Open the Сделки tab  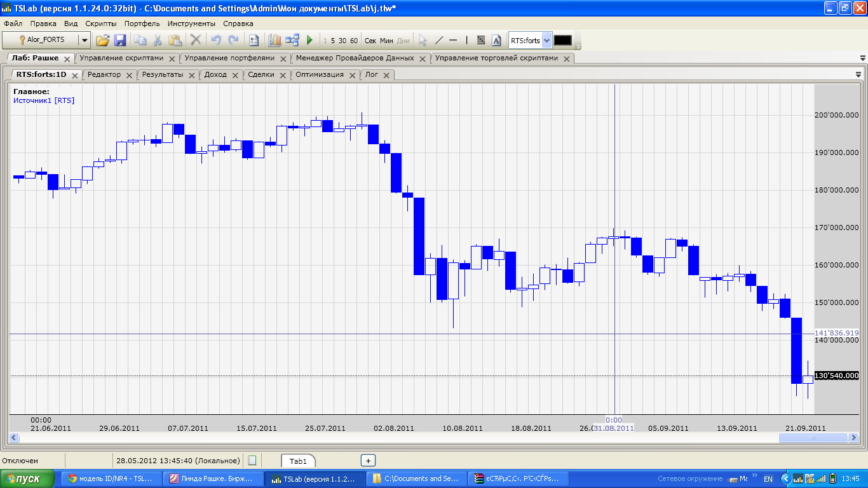click(261, 74)
